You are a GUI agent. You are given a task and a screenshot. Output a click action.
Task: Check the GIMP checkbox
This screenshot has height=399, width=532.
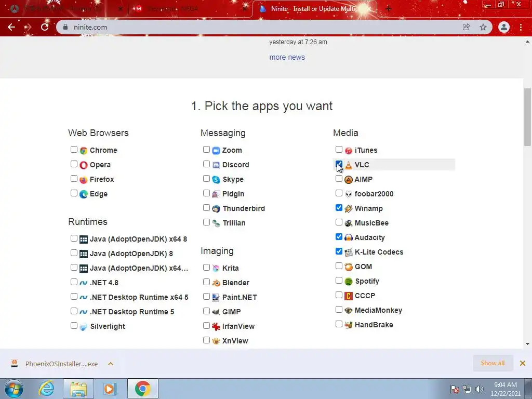tap(206, 311)
